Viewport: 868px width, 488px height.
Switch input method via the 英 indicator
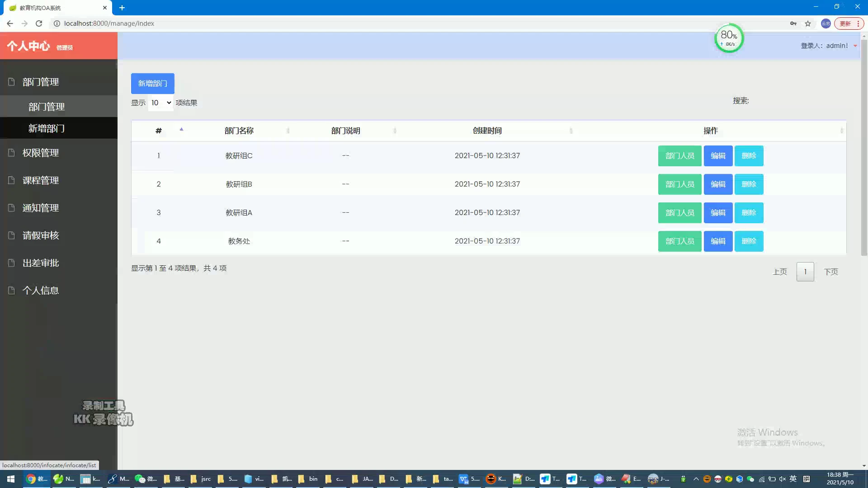point(793,479)
